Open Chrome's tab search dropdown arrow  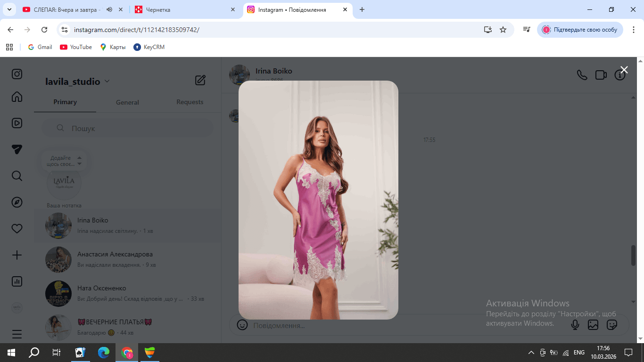[x=9, y=9]
